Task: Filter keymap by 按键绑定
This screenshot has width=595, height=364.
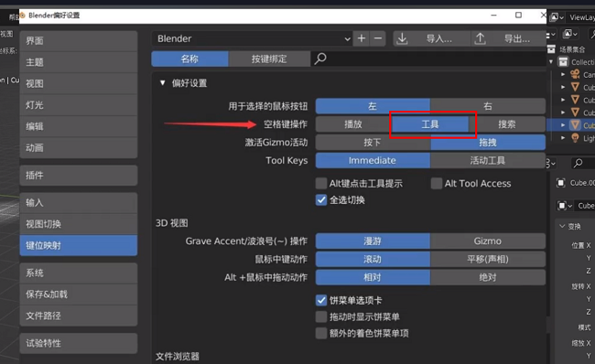Action: (x=269, y=59)
